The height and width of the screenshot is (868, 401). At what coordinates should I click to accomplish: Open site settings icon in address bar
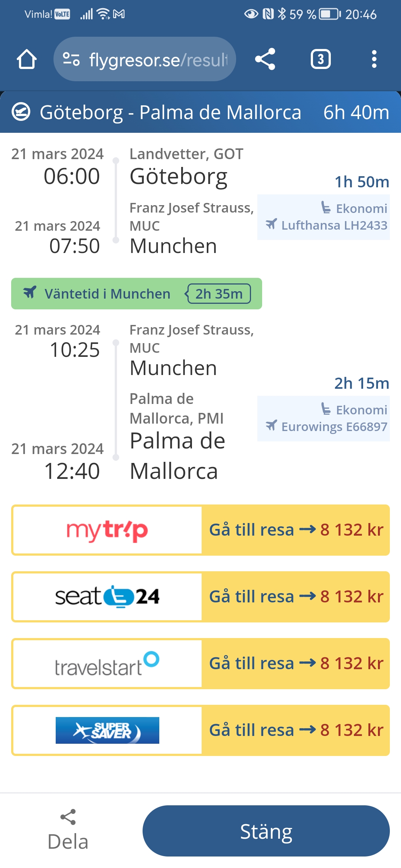click(x=71, y=59)
